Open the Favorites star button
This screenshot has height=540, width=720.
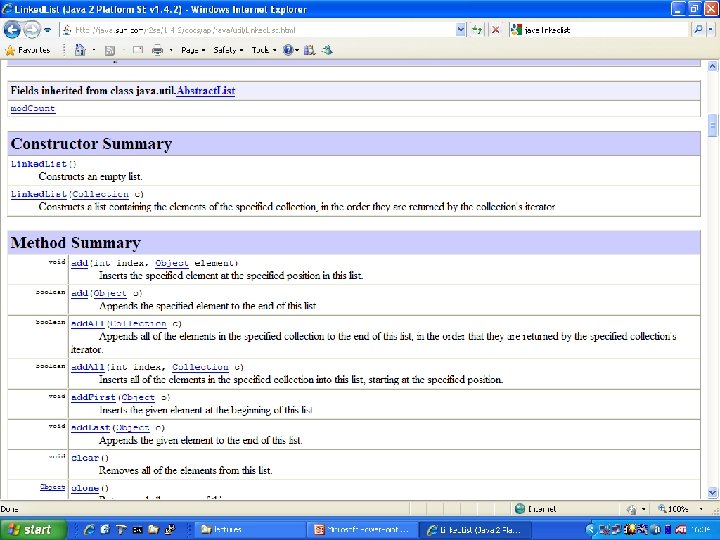pos(28,50)
